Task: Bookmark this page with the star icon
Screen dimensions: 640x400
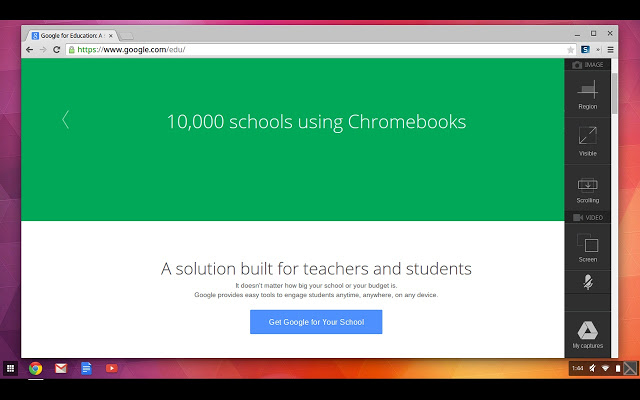Action: coord(570,50)
